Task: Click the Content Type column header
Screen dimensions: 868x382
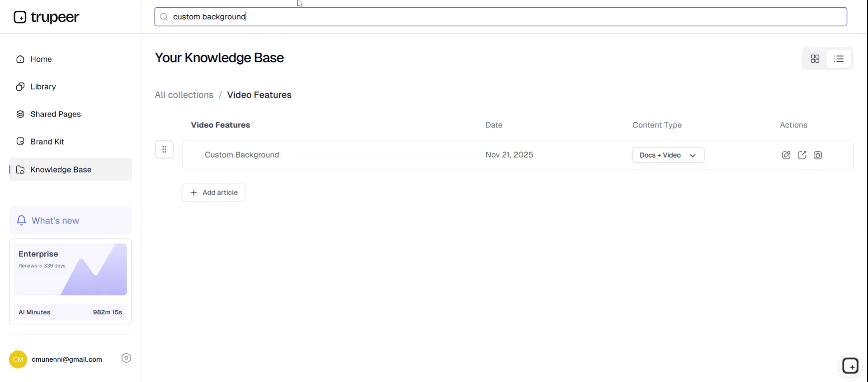Action: point(657,125)
